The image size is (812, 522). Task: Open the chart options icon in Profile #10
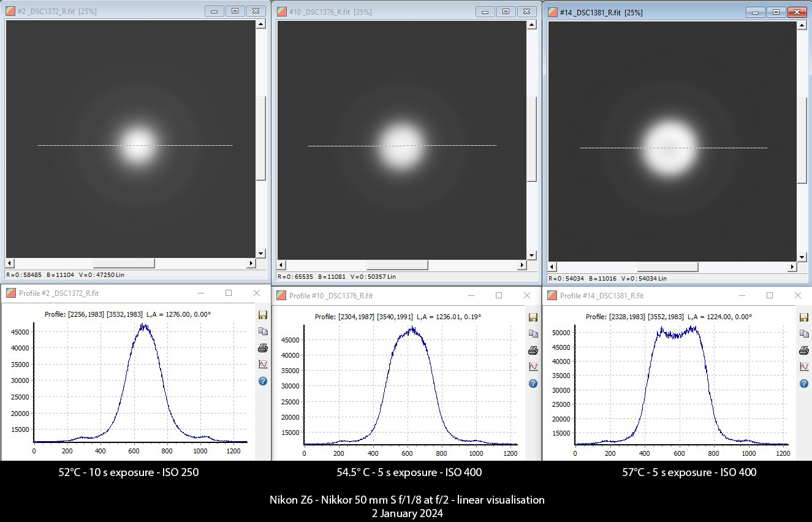(x=533, y=367)
